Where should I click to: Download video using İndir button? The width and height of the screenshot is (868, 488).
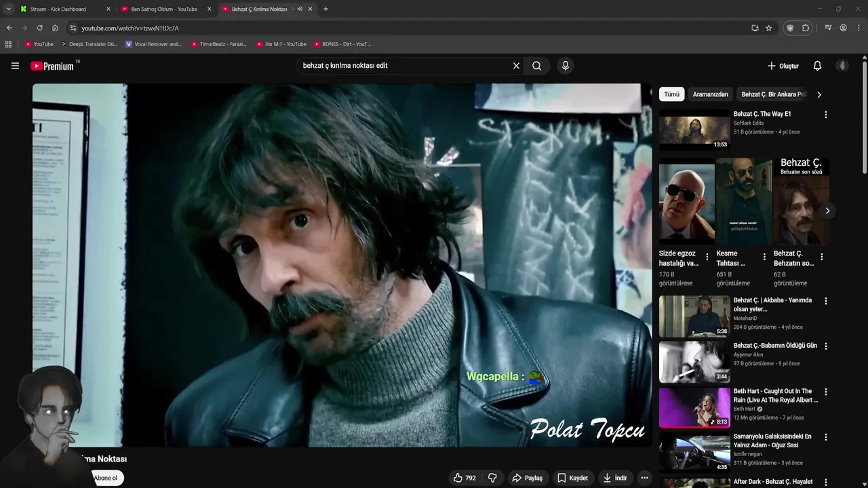(615, 478)
